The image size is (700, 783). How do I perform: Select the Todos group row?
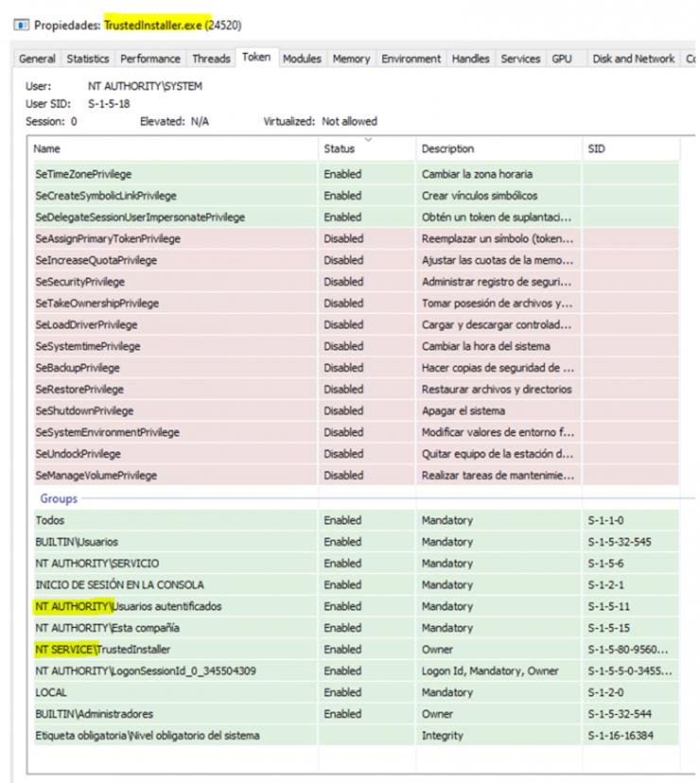pos(357,520)
